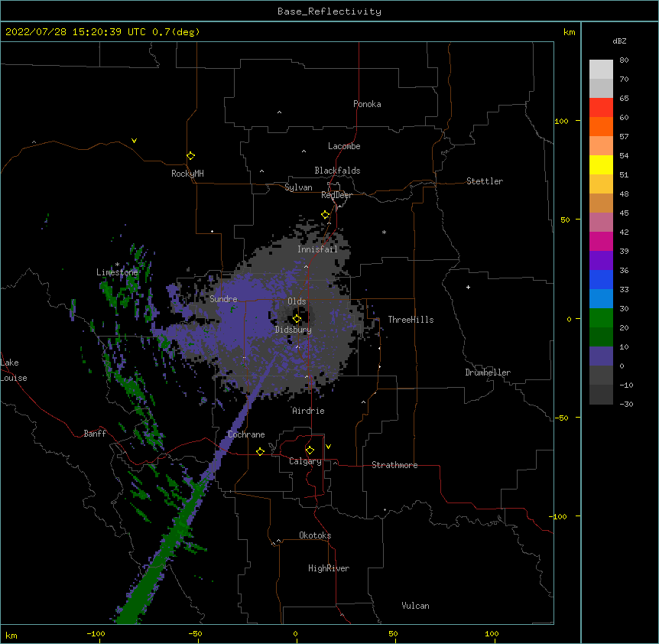Click the Lacombe city label
Screen dimensions: 659x644
[x=344, y=146]
